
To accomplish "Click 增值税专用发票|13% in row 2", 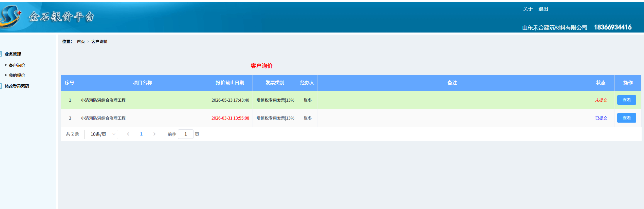I will pyautogui.click(x=275, y=118).
